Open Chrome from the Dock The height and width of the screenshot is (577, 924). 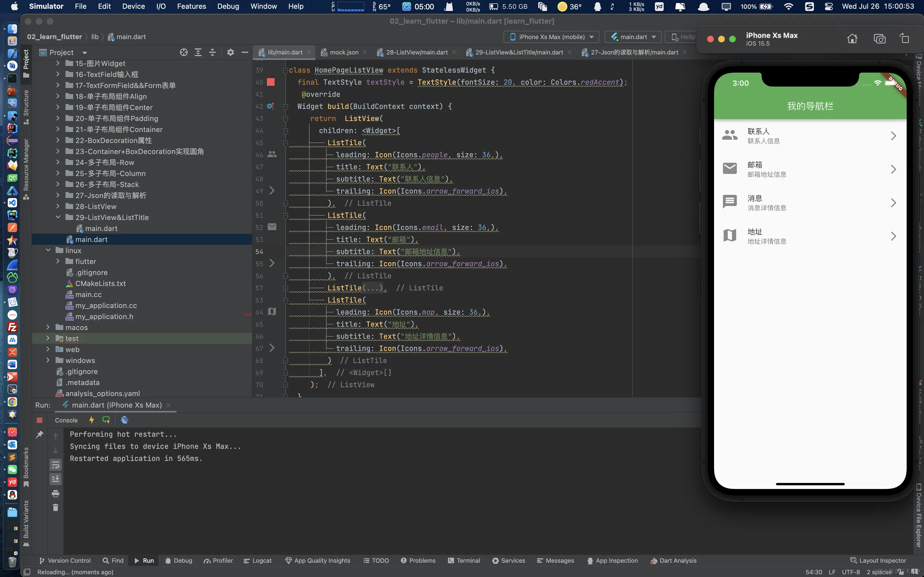[12, 402]
